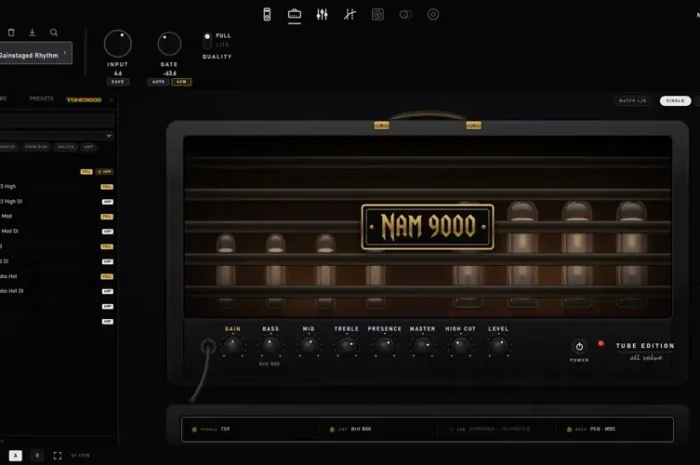The height and width of the screenshot is (465, 700).
Task: Open the mixer faders section icon
Action: pyautogui.click(x=322, y=14)
